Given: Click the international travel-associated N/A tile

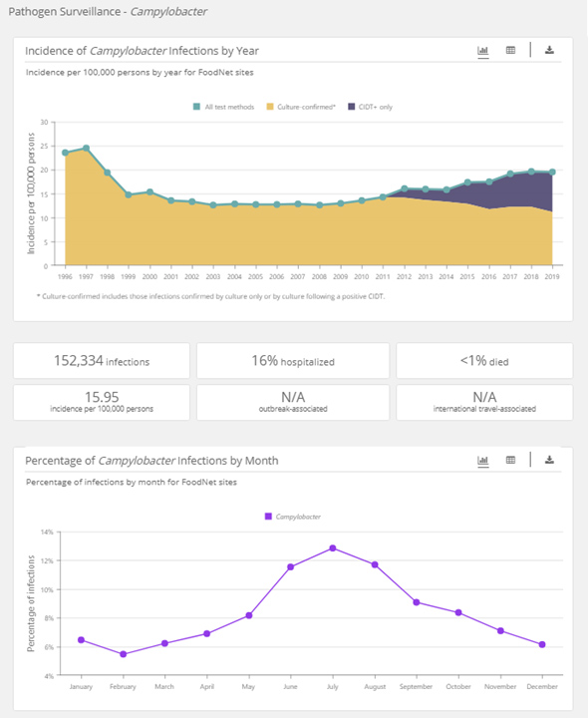Looking at the screenshot, I should [484, 403].
